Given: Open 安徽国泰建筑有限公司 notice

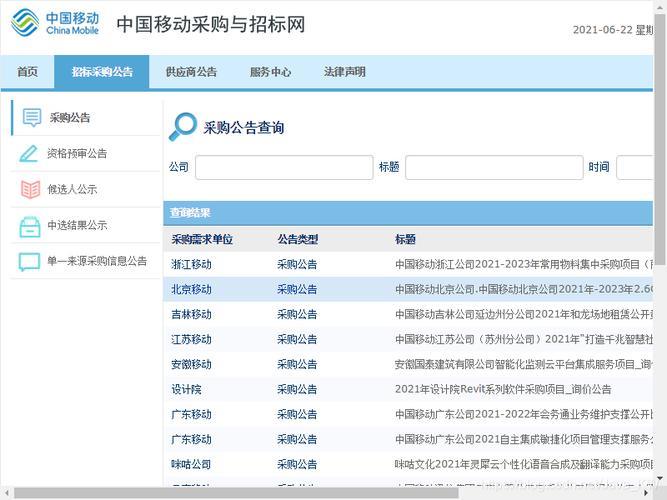Looking at the screenshot, I should click(x=524, y=364).
